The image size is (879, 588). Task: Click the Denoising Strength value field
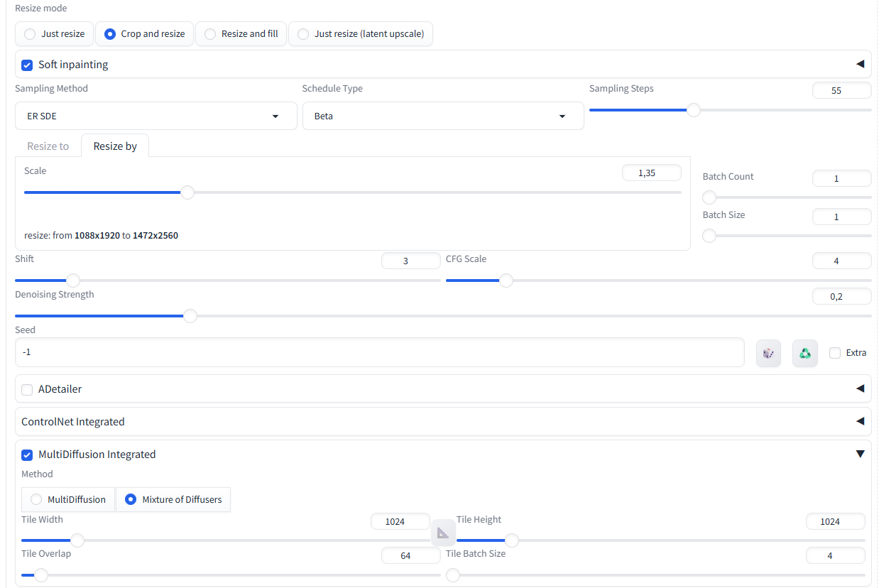pos(842,296)
